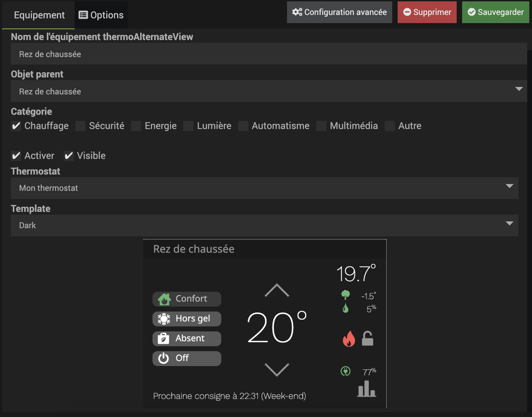Open the Template dropdown showing Dark
The height and width of the screenshot is (417, 532).
coord(264,225)
